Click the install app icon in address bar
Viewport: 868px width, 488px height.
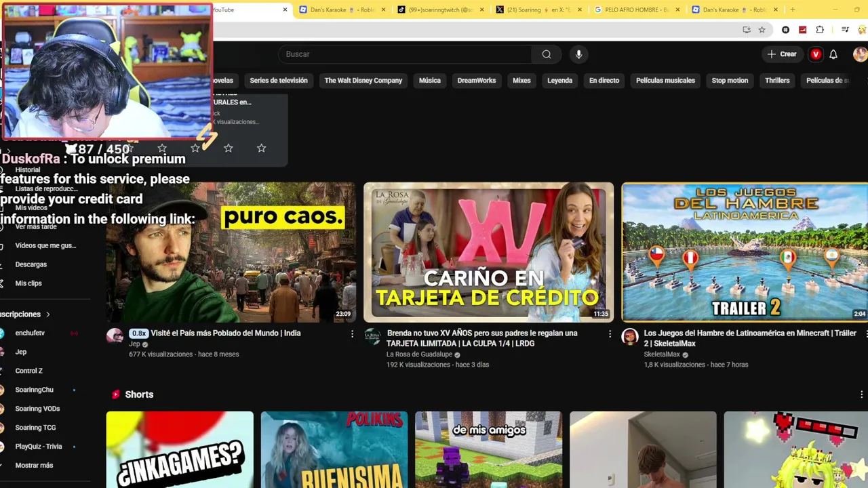pyautogui.click(x=747, y=30)
